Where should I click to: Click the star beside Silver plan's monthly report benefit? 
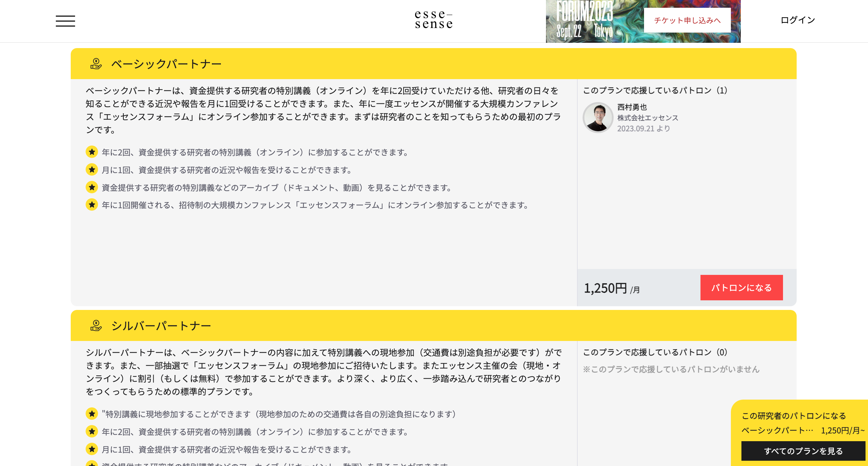(x=92, y=449)
